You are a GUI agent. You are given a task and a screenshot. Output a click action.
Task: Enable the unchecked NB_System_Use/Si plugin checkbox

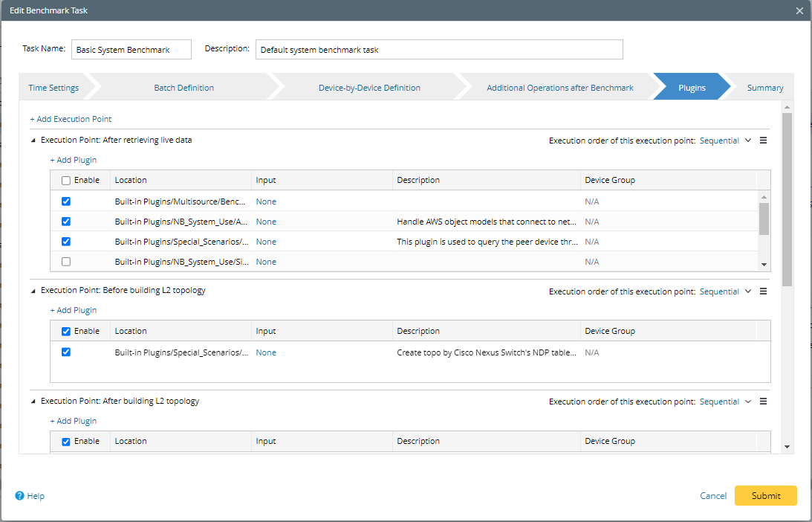click(x=66, y=262)
